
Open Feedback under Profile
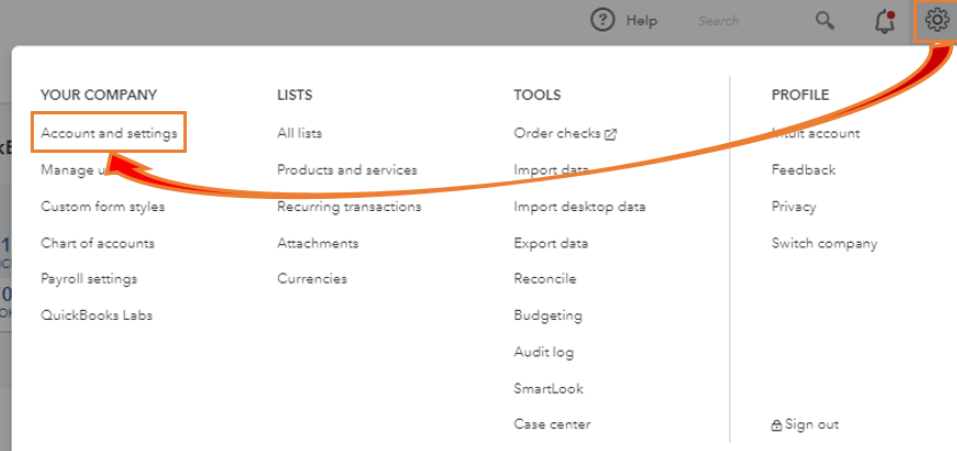click(803, 170)
